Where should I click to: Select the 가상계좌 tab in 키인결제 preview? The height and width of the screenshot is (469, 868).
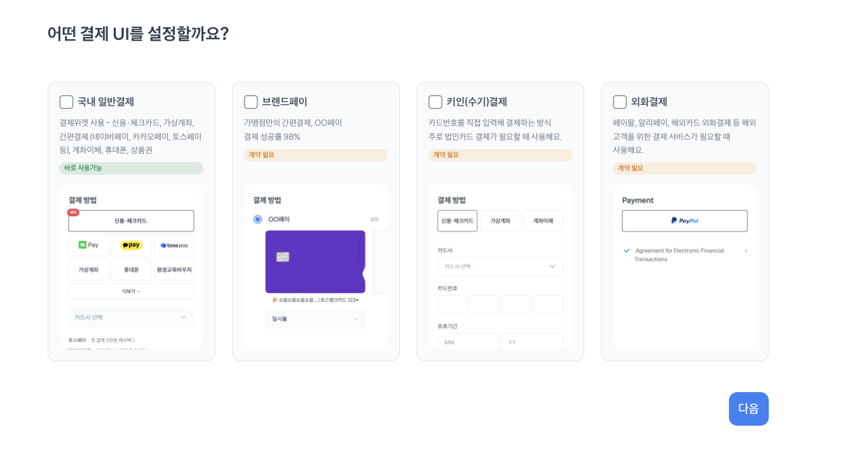[x=500, y=221]
